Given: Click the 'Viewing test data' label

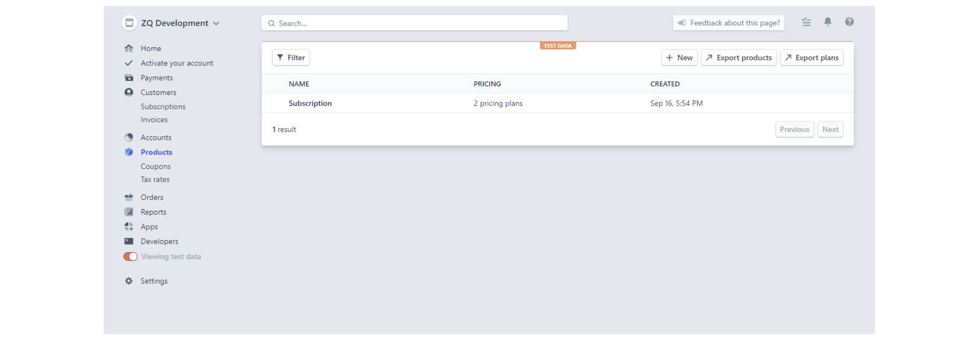Looking at the screenshot, I should coord(171,257).
